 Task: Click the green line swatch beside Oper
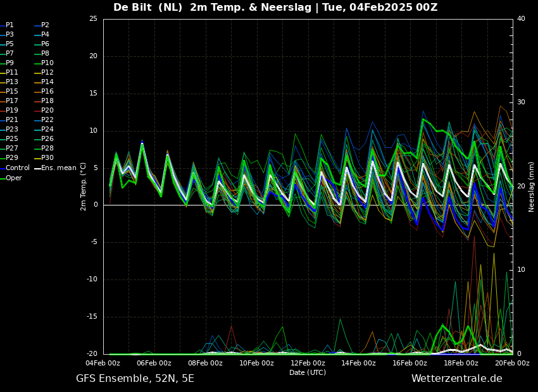pyautogui.click(x=3, y=178)
